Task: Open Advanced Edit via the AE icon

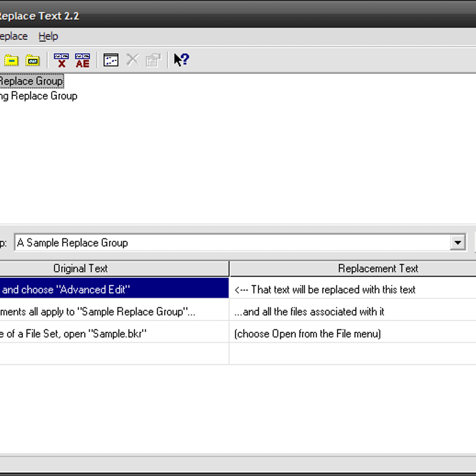Action: pos(83,60)
